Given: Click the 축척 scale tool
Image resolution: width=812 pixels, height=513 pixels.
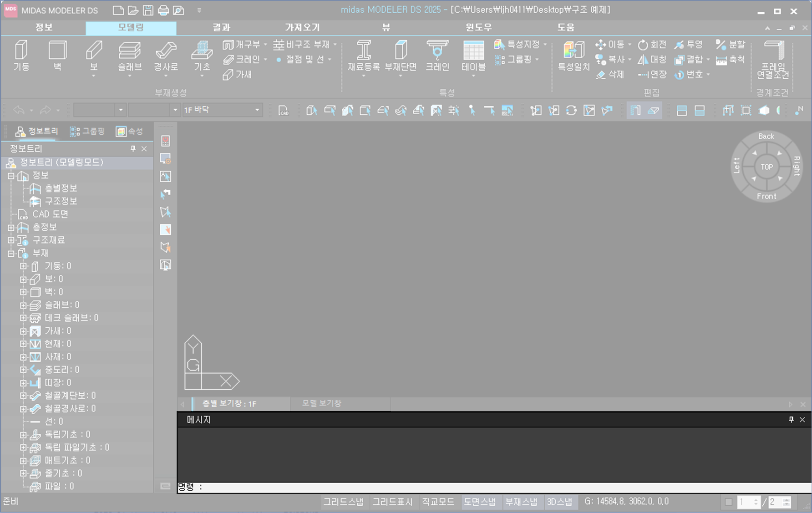Looking at the screenshot, I should (731, 60).
